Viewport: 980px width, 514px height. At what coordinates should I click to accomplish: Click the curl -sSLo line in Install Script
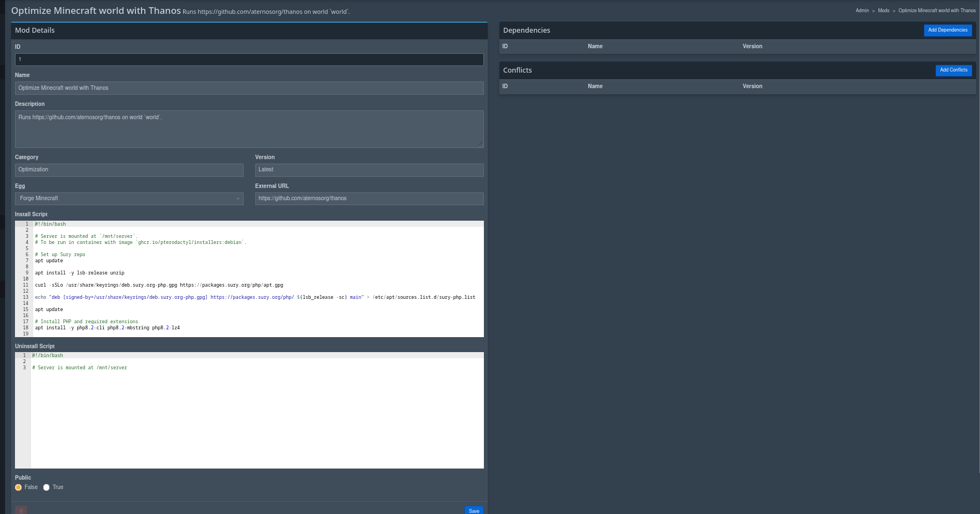tap(159, 285)
